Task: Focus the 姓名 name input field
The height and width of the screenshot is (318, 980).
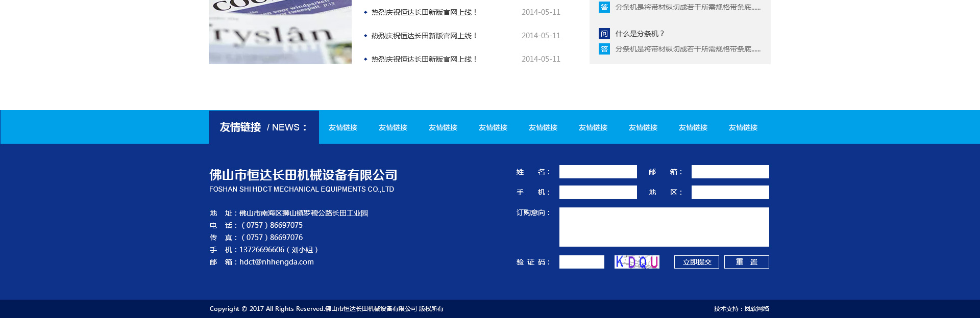Action: click(598, 172)
